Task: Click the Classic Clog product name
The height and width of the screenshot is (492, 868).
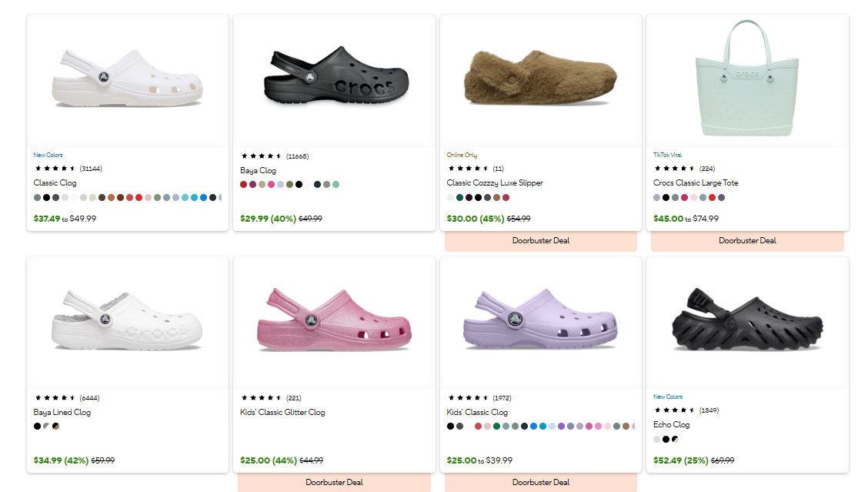Action: pyautogui.click(x=55, y=182)
